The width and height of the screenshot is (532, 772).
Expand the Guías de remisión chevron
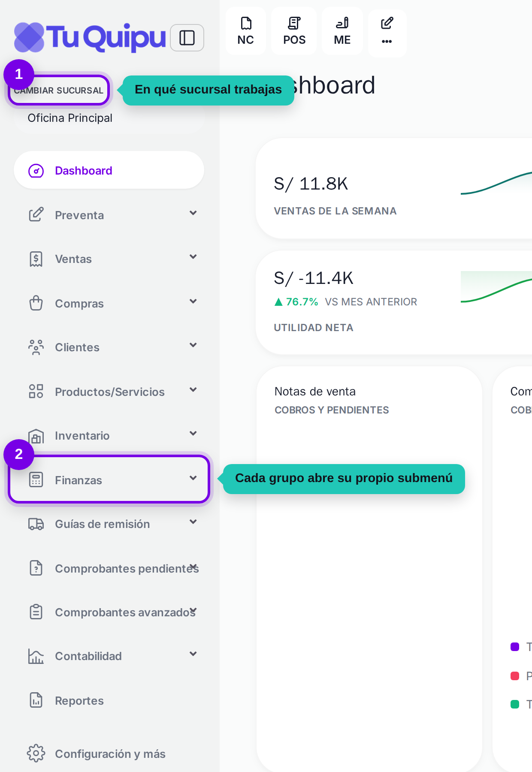point(193,522)
